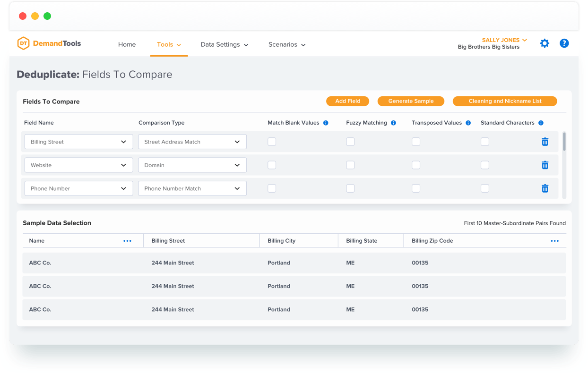The image size is (588, 373).
Task: Check Match Blank Values for Website
Action: [272, 165]
